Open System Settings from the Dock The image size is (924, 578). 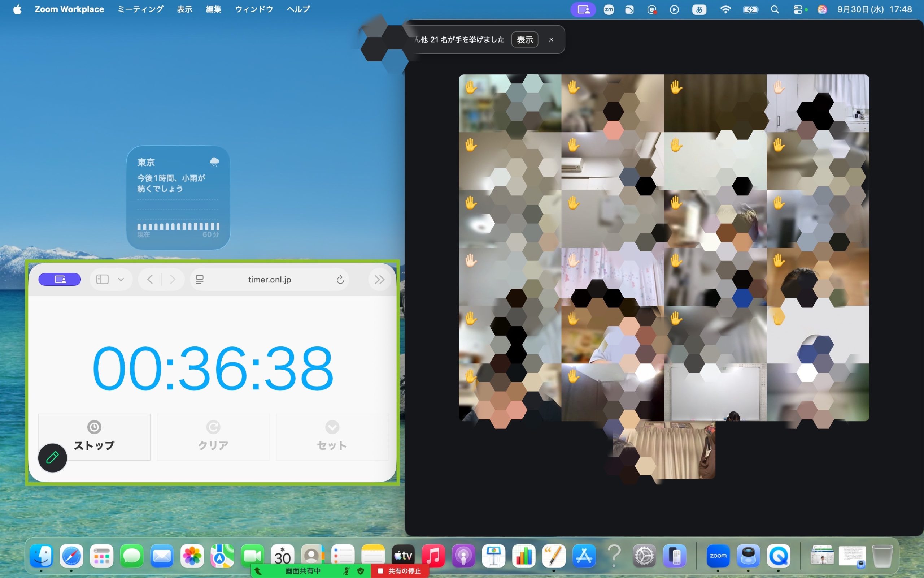tap(644, 556)
